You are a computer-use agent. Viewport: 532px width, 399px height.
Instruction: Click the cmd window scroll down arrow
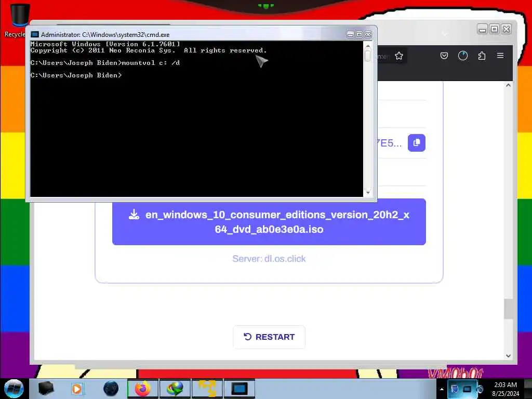click(x=368, y=193)
